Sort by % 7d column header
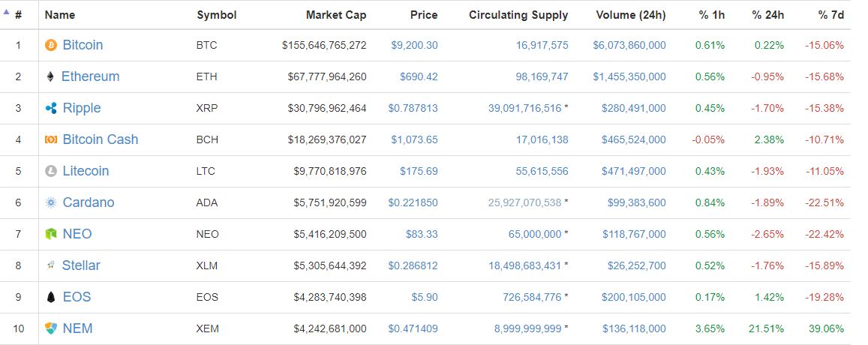The height and width of the screenshot is (345, 868). [831, 15]
